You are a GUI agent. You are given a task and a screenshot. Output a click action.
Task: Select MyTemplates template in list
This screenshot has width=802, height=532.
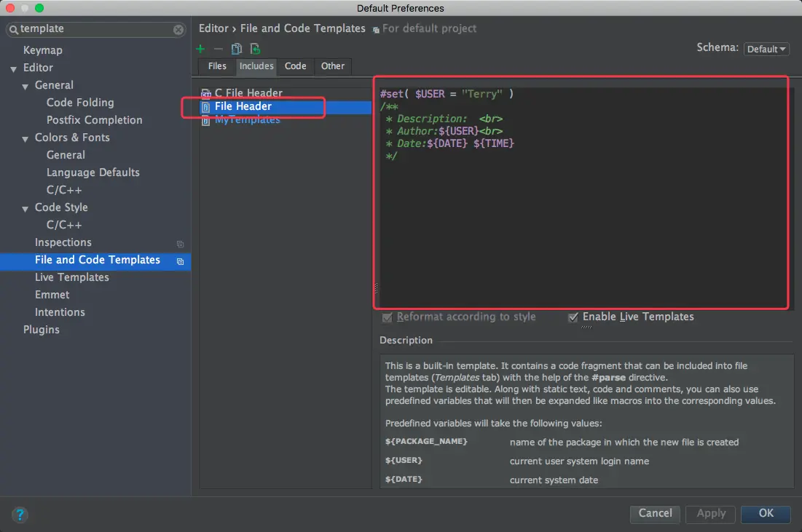coord(247,120)
